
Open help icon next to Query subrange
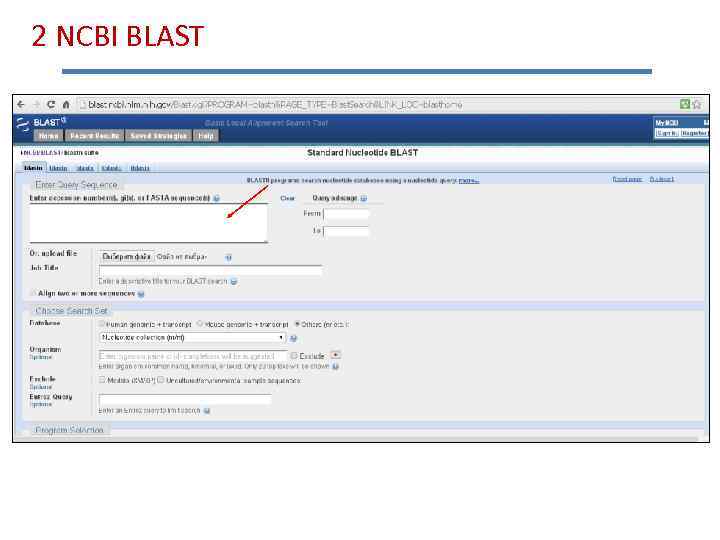point(364,198)
